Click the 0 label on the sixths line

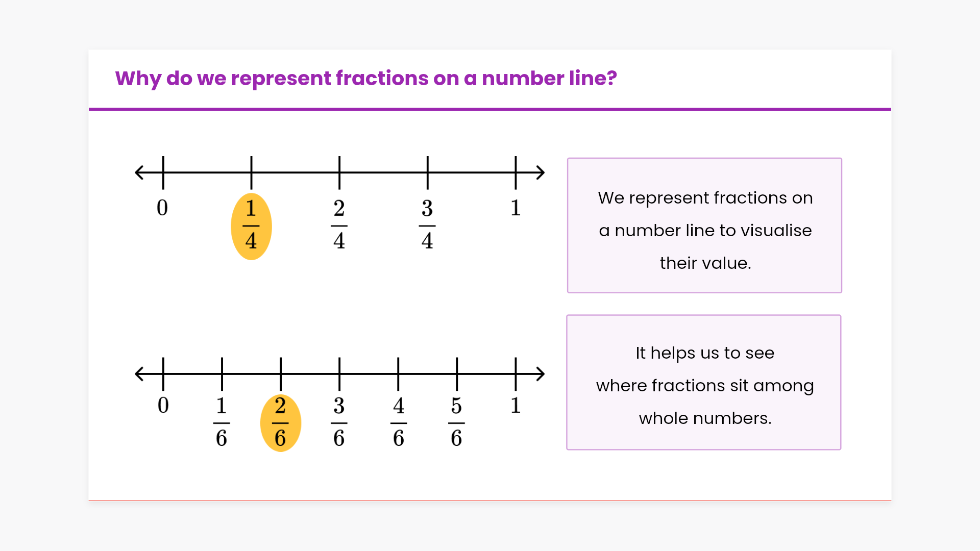point(163,406)
